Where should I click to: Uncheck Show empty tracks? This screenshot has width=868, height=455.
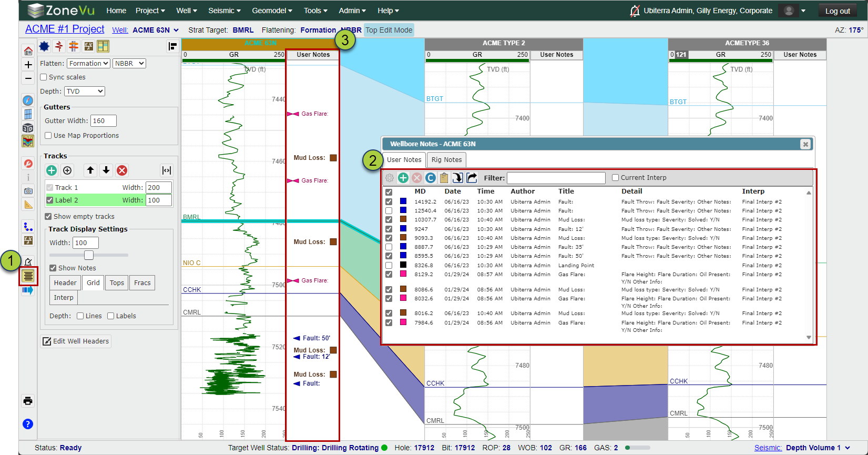pyautogui.click(x=48, y=217)
